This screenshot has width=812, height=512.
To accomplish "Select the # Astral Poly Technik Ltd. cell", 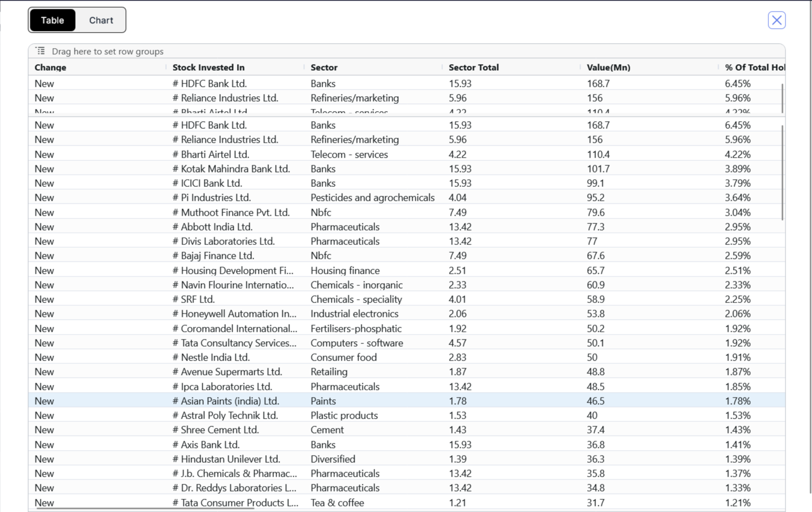I will (235, 415).
